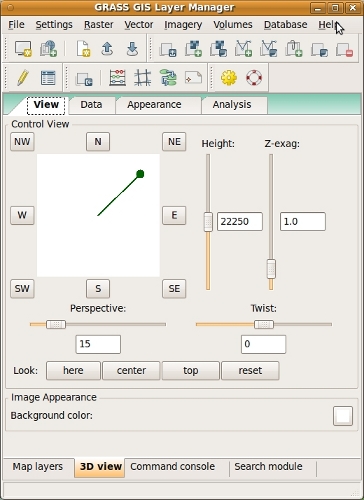Image resolution: width=364 pixels, height=500 pixels.
Task: Switch to the Appearance tab
Action: tap(154, 105)
